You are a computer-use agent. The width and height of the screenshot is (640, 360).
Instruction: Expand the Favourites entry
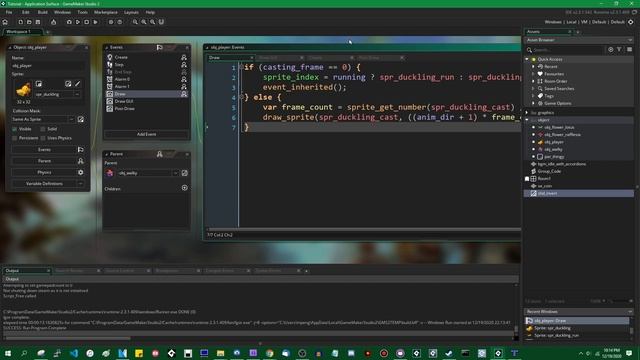[533, 74]
